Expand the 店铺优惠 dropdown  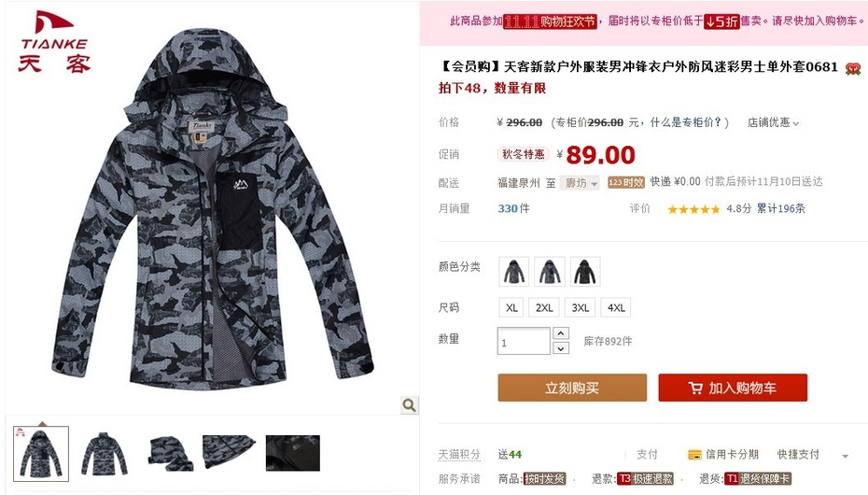[x=774, y=123]
